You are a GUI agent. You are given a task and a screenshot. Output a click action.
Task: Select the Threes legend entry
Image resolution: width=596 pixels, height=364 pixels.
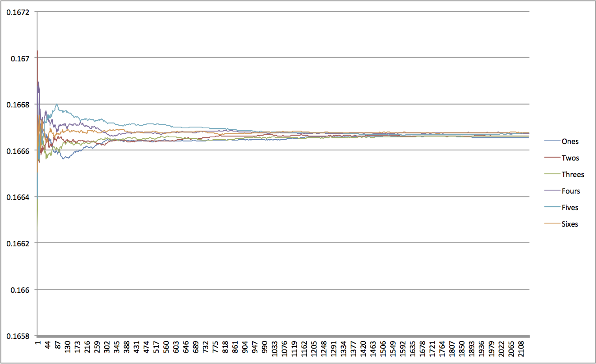[573, 174]
